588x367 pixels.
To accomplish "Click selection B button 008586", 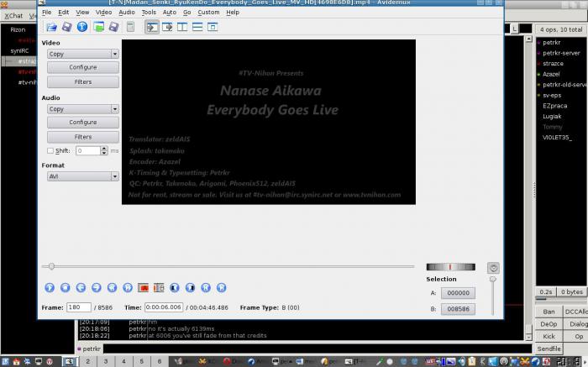I will tap(458, 309).
